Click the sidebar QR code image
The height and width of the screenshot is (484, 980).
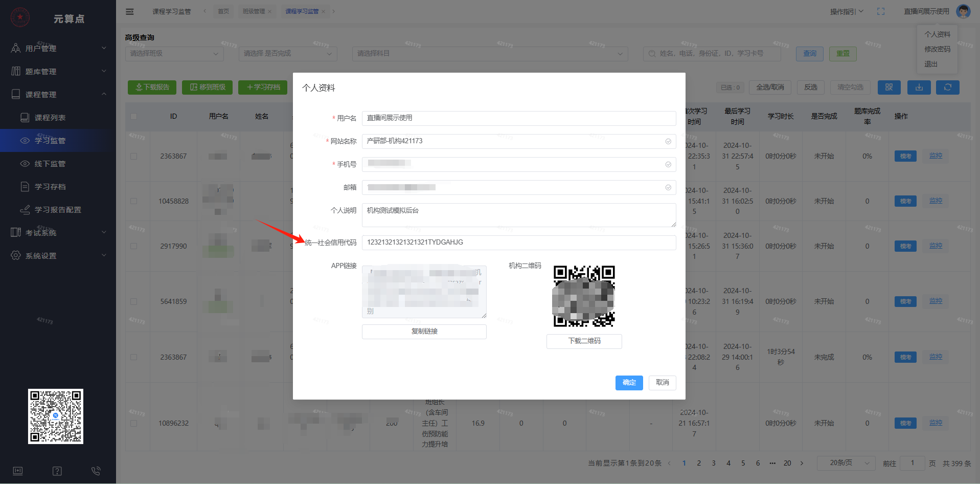pyautogui.click(x=56, y=416)
